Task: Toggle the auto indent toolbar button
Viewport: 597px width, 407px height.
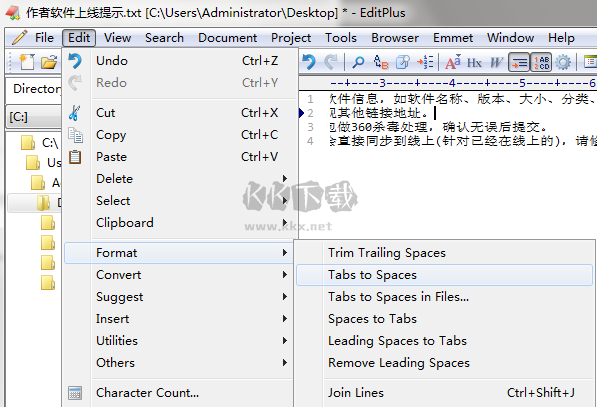Action: coord(519,62)
